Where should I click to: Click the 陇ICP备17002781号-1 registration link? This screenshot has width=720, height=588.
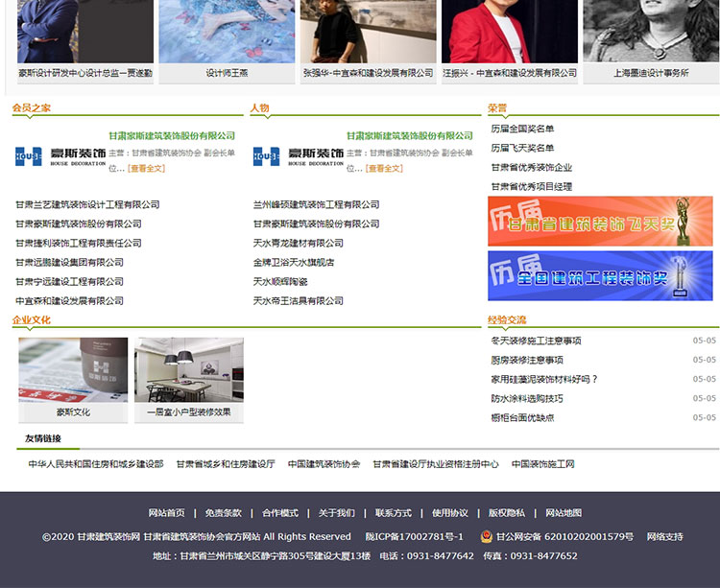pos(414,537)
